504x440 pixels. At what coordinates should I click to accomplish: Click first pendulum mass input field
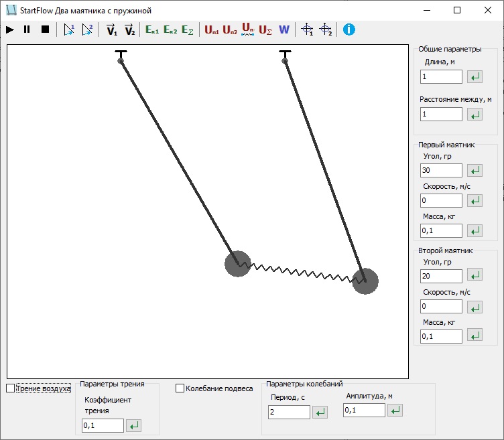tap(441, 230)
